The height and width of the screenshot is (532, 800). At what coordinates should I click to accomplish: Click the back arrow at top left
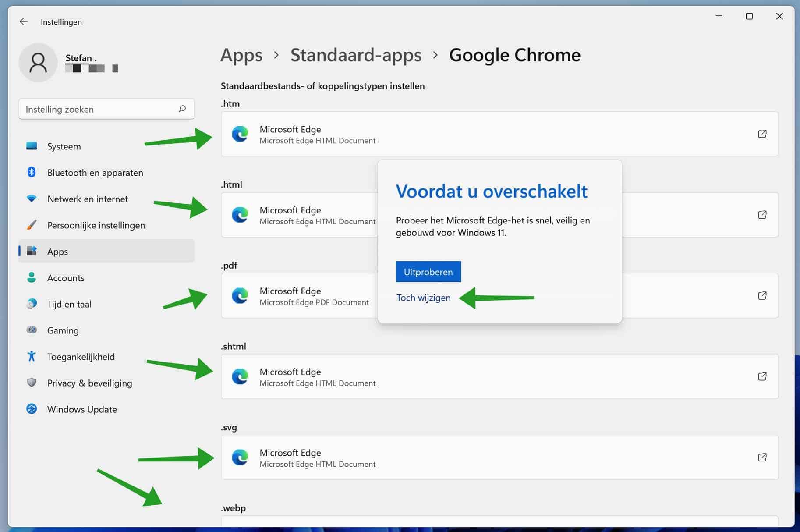(23, 21)
